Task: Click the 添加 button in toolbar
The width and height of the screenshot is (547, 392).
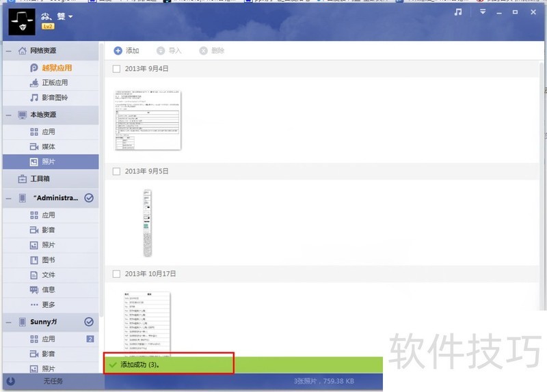Action: click(x=126, y=51)
